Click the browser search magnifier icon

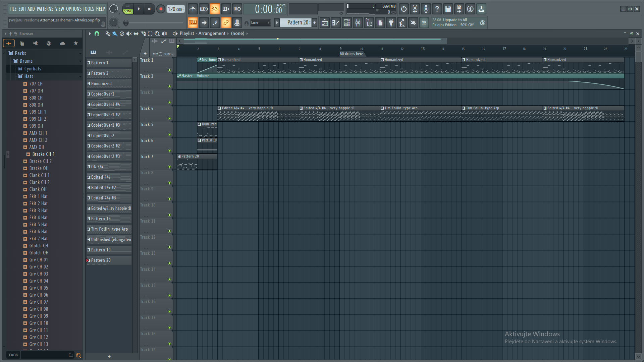[x=78, y=355]
